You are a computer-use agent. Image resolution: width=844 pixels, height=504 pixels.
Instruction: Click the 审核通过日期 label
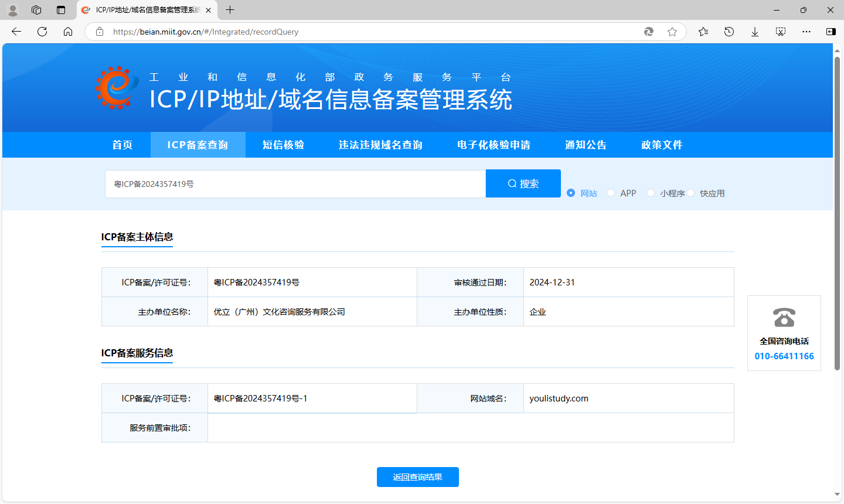pos(480,282)
